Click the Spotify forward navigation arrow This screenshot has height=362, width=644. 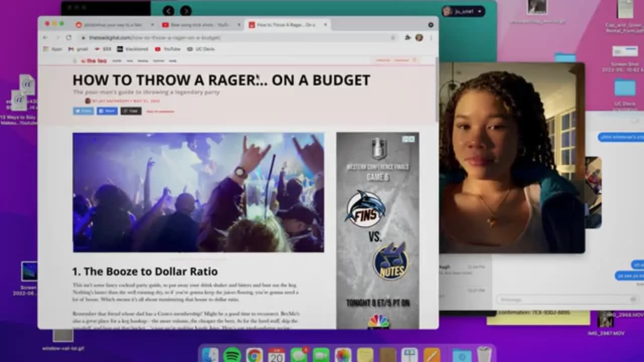[186, 11]
